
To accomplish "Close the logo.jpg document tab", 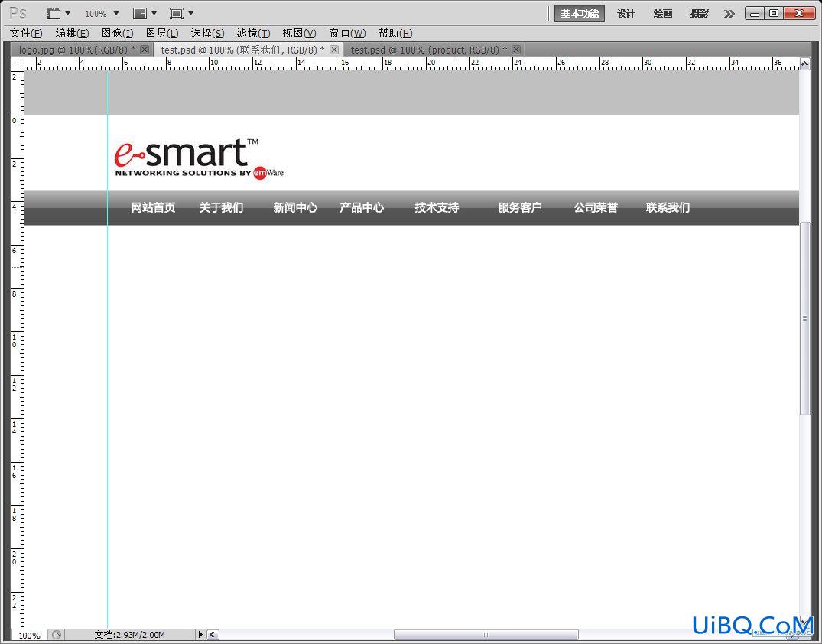I will [x=145, y=49].
